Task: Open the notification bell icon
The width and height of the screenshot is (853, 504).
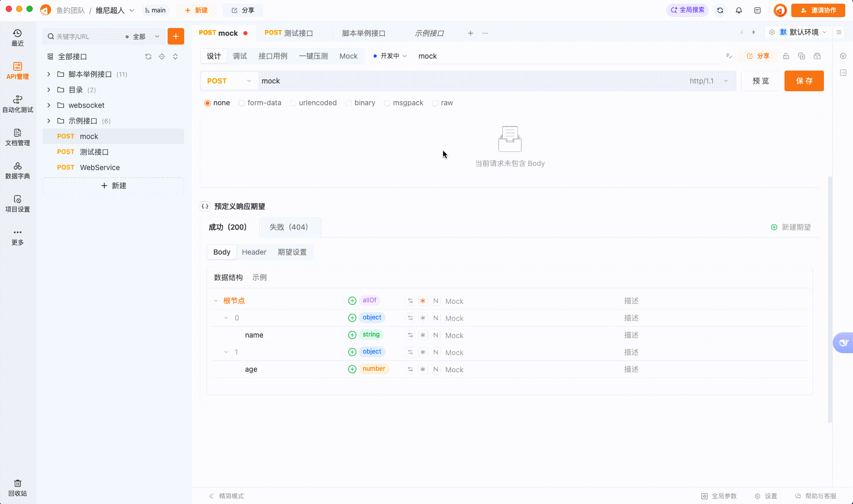Action: click(739, 10)
